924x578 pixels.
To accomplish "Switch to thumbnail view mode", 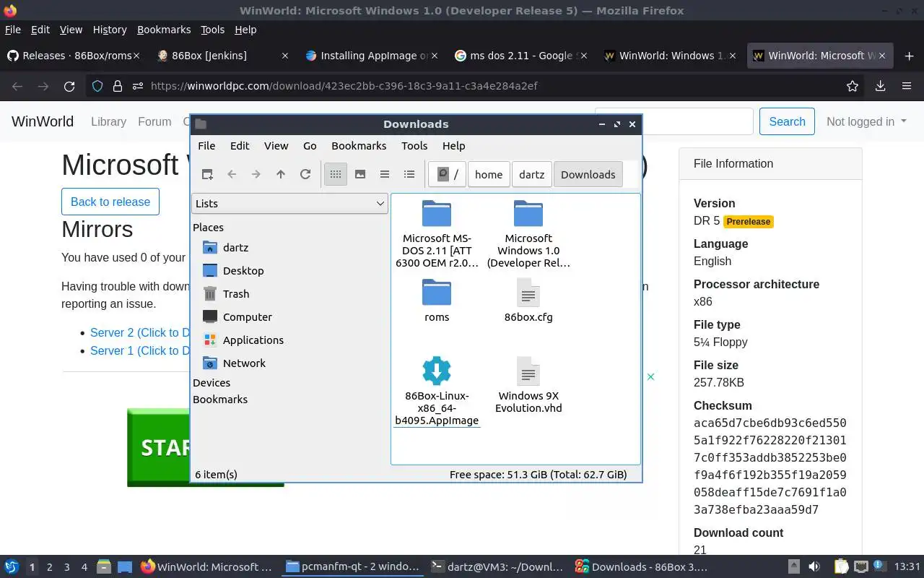I will pyautogui.click(x=360, y=174).
